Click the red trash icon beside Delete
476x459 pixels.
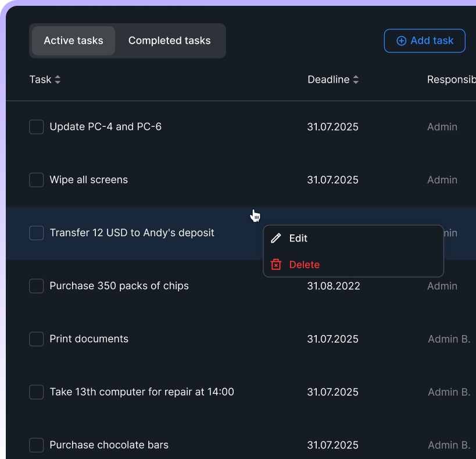click(x=276, y=265)
